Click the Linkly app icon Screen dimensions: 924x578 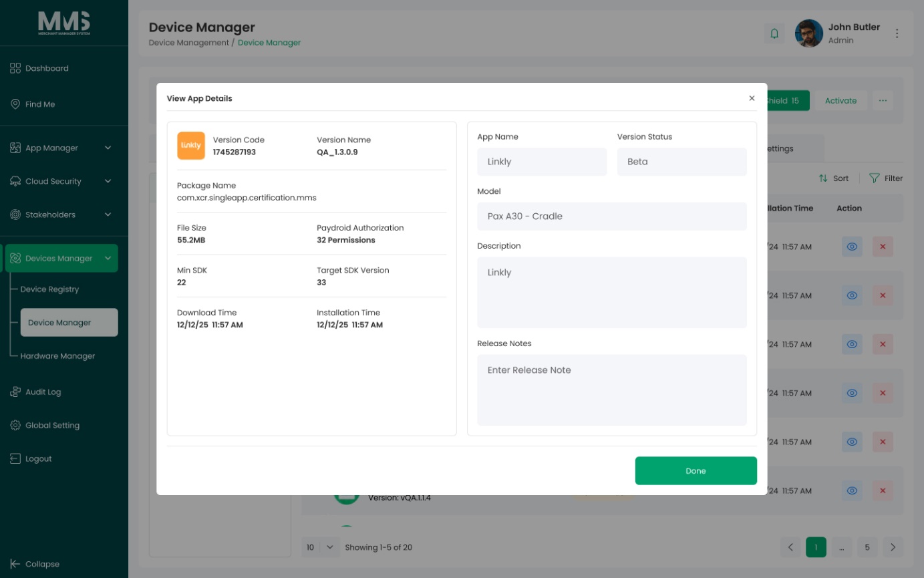(x=191, y=146)
